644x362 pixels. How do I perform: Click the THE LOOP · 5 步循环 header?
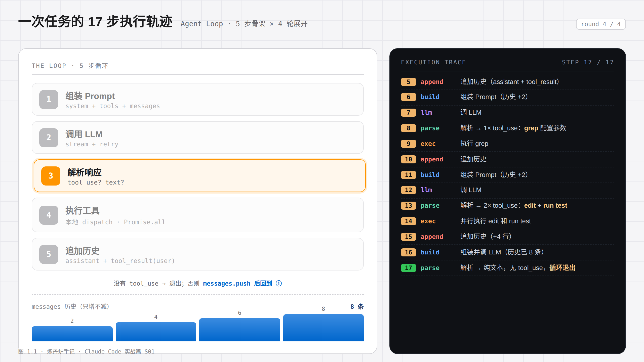click(x=70, y=66)
